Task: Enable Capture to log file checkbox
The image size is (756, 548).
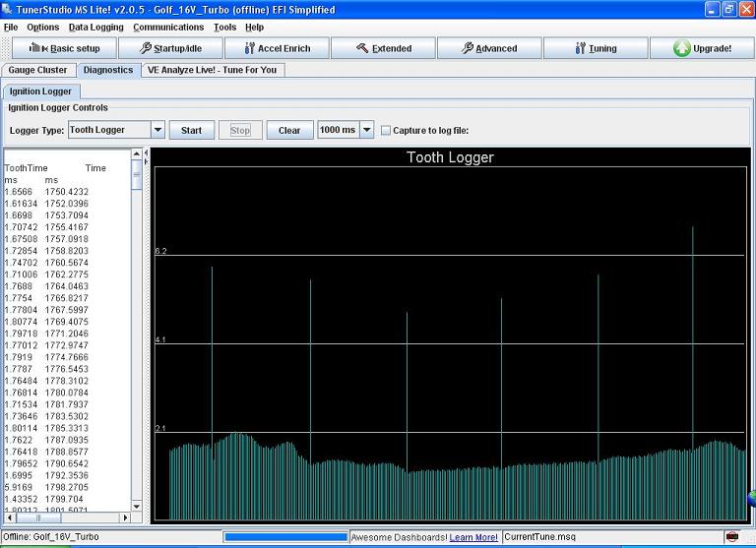Action: click(386, 130)
